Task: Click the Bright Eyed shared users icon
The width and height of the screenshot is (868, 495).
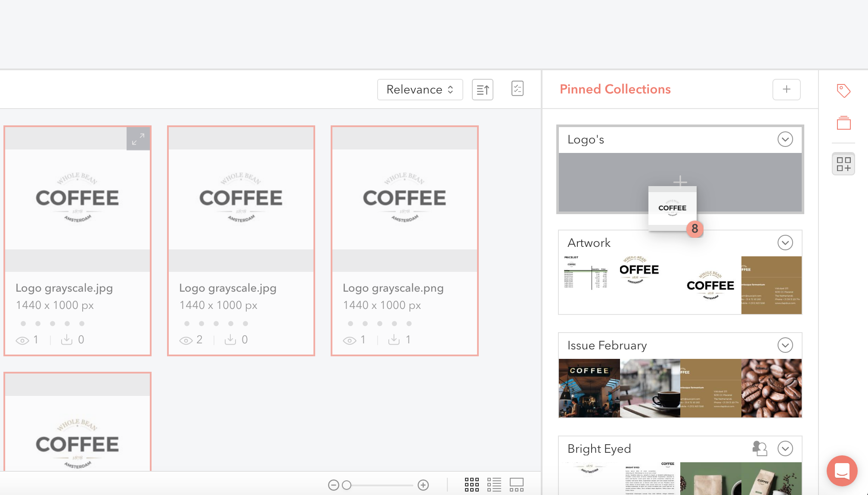Action: pos(759,448)
